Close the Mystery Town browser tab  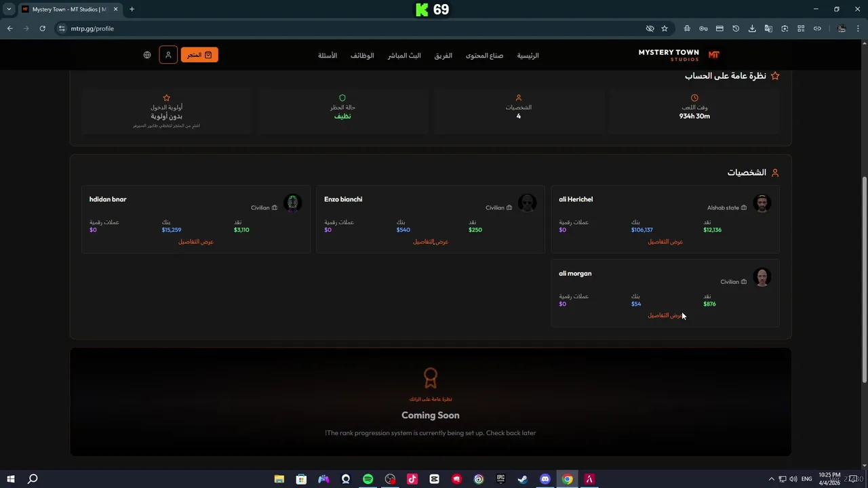115,9
